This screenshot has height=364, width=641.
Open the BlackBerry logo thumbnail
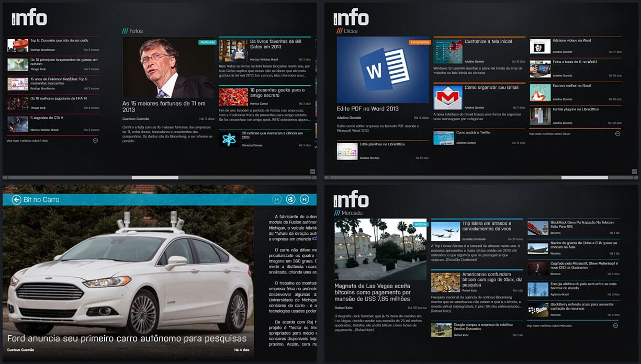pyautogui.click(x=538, y=310)
